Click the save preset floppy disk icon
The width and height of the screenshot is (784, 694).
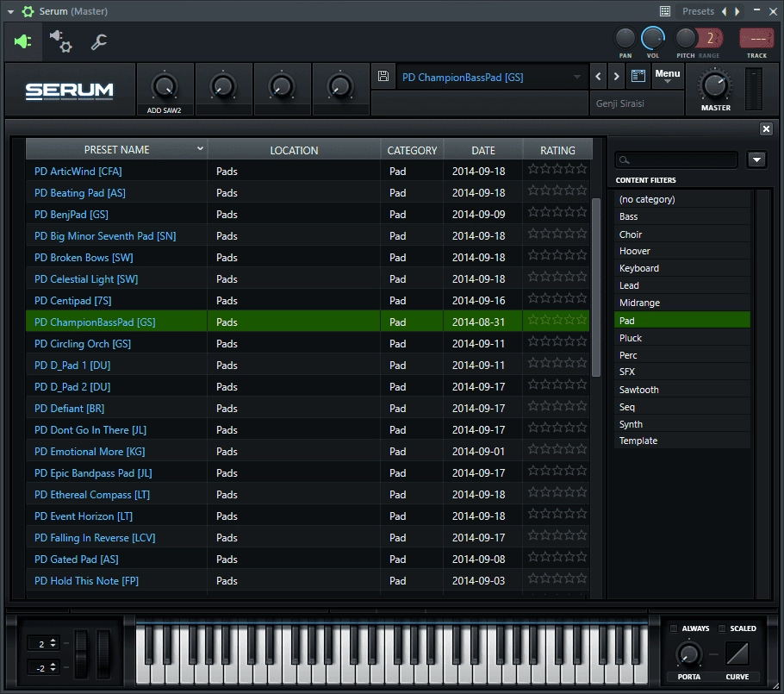tap(383, 76)
